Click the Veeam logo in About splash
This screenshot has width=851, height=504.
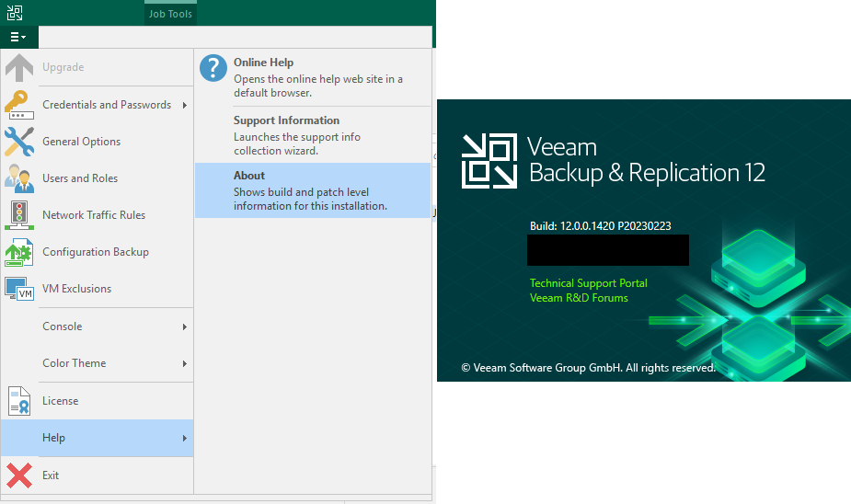(489, 161)
